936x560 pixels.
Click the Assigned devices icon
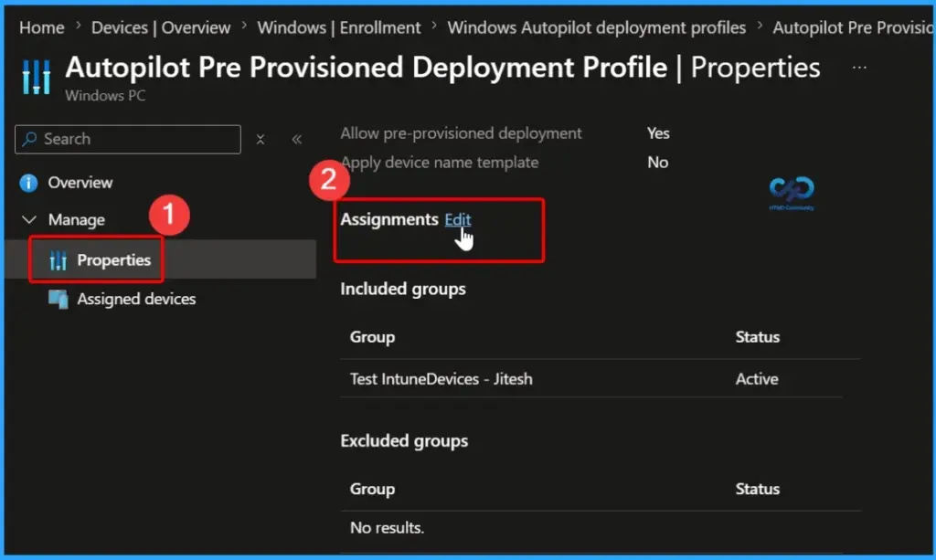58,300
